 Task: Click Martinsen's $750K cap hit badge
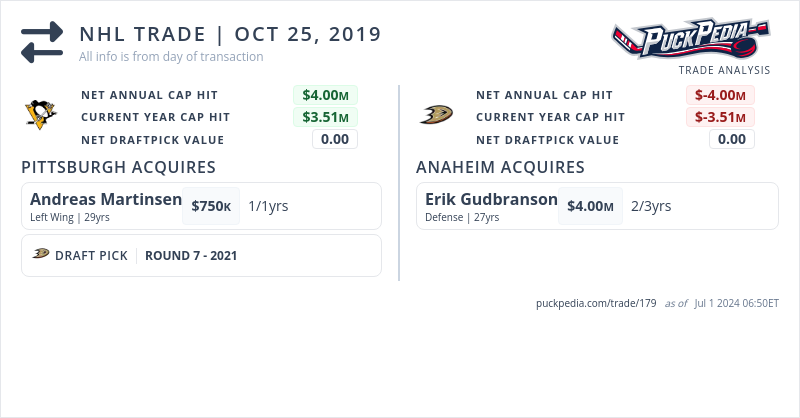tap(211, 206)
